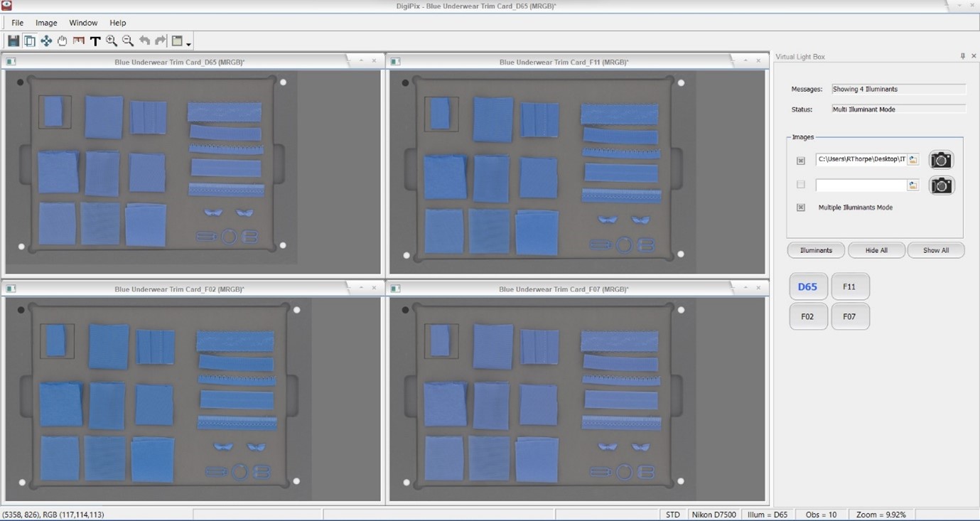Click the F02 image window icon in its title bar
Viewport: 980px width, 521px height.
coord(11,289)
